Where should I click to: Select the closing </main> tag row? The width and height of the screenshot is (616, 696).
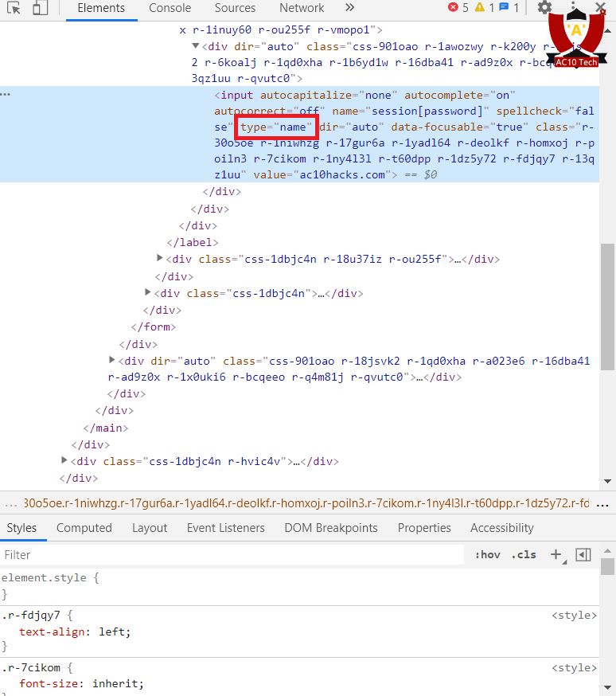click(106, 428)
